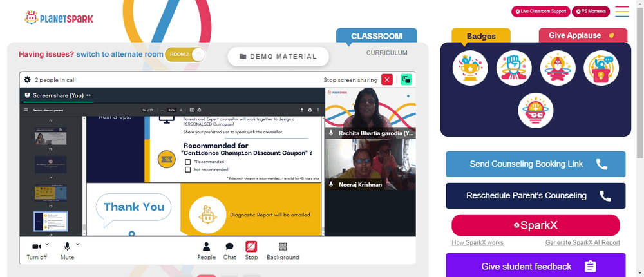Open Screen share (You) three-dot options
Image resolution: width=644 pixels, height=277 pixels.
coord(89,95)
